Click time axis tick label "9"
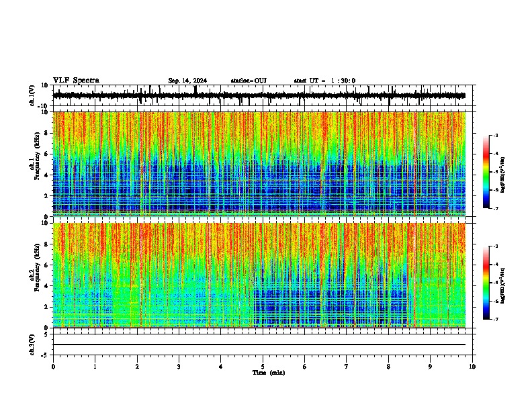The width and height of the screenshot is (532, 411). (x=430, y=367)
